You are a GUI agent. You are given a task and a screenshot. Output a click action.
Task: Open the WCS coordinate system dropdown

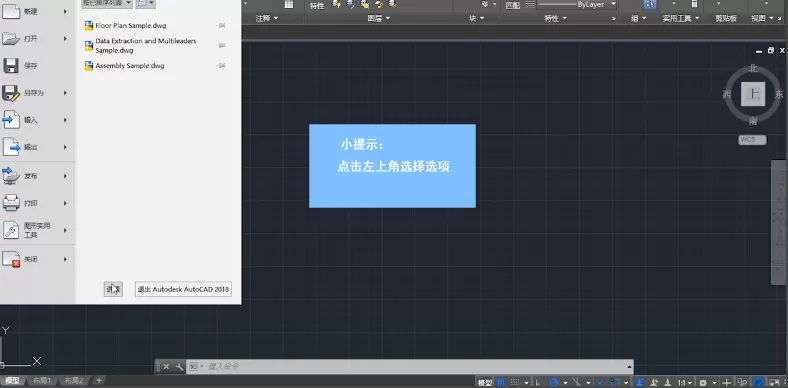tap(752, 140)
